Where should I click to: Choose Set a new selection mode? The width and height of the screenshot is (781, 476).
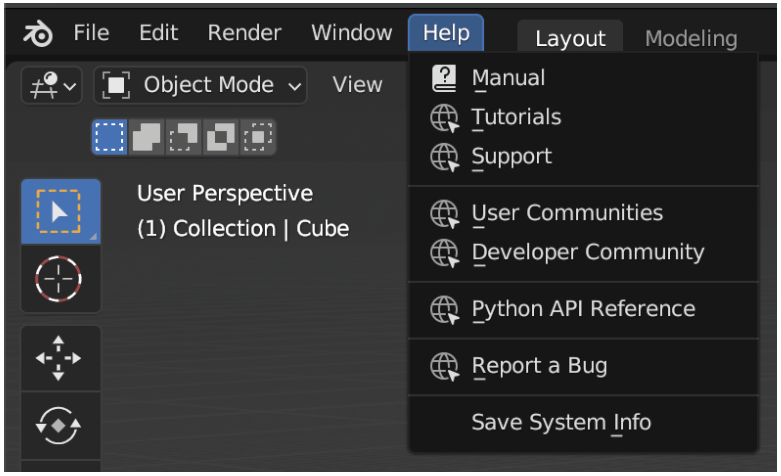click(110, 137)
